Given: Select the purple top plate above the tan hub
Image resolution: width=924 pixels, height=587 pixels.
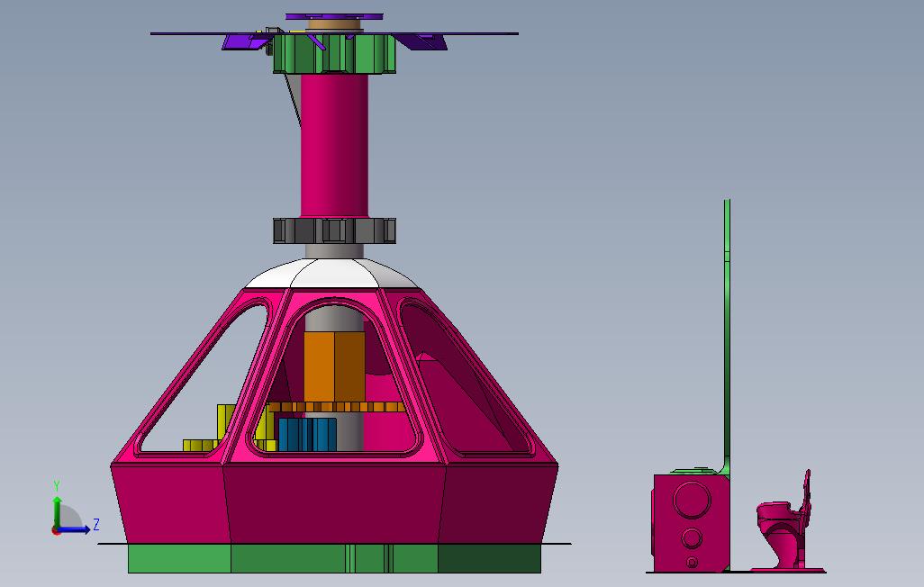Looking at the screenshot, I should (334, 16).
